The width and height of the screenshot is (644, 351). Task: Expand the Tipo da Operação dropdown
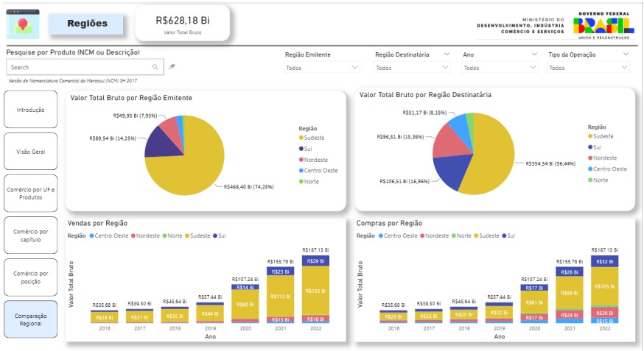589,68
